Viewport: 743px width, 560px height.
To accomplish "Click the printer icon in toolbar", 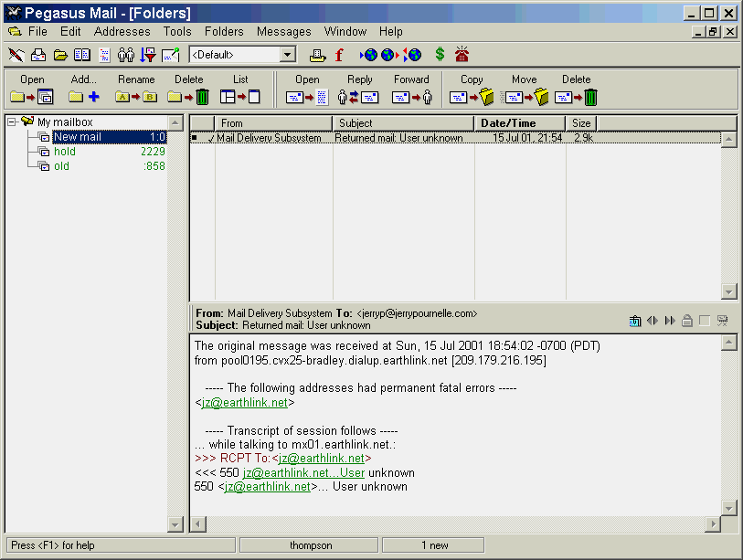I will tap(317, 55).
